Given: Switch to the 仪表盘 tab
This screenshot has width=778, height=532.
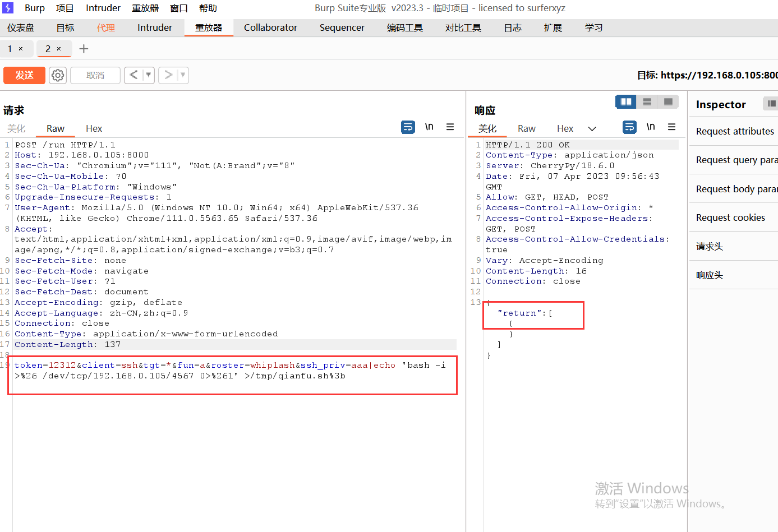Looking at the screenshot, I should click(21, 27).
